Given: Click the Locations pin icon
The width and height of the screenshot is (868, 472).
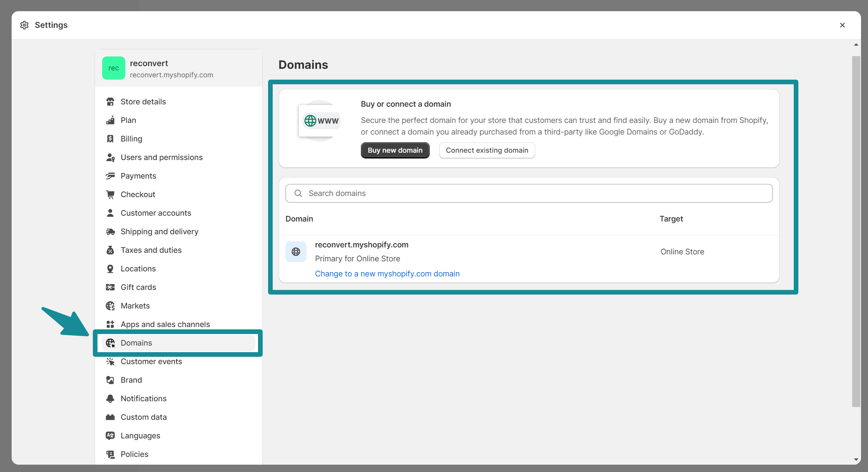Looking at the screenshot, I should pos(110,269).
